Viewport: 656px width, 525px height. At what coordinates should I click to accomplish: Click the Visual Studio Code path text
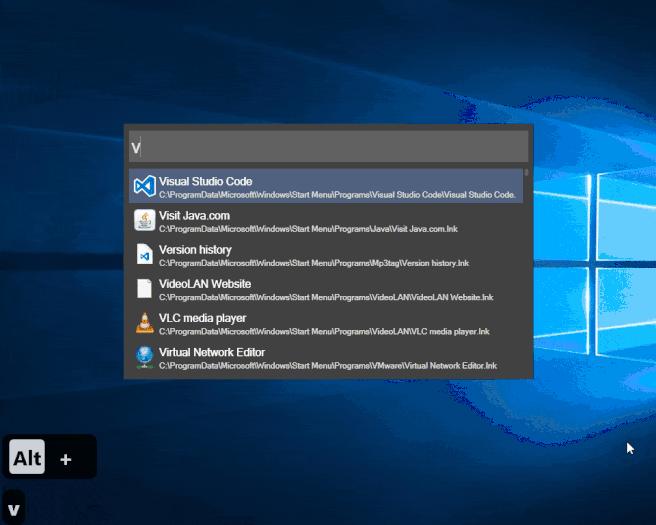[337, 195]
